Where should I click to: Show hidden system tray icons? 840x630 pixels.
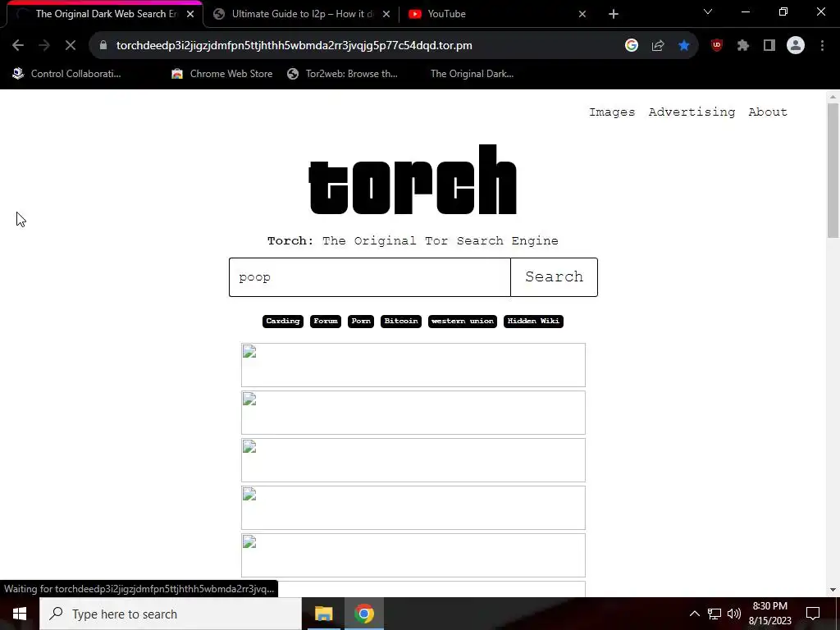[694, 614]
